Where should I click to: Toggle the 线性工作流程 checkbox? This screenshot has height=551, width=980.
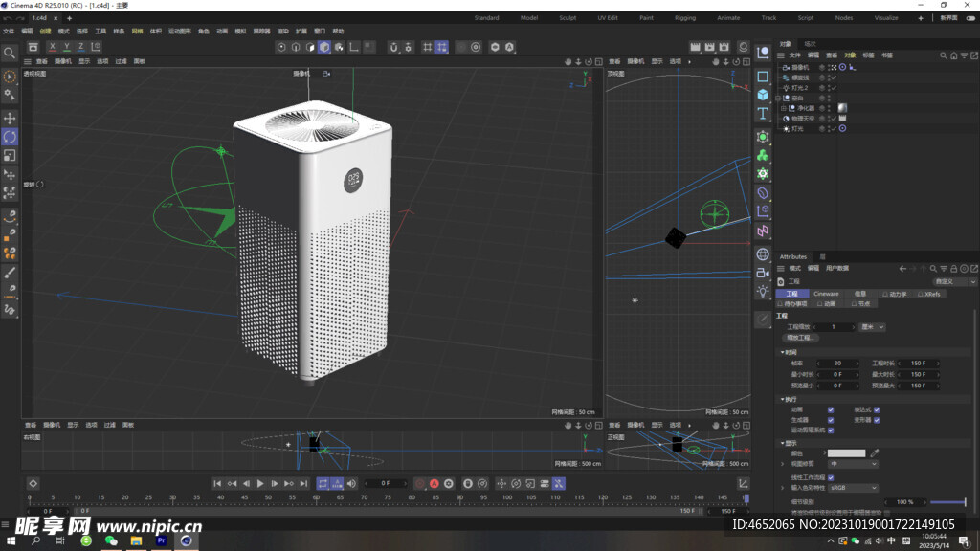tap(831, 477)
